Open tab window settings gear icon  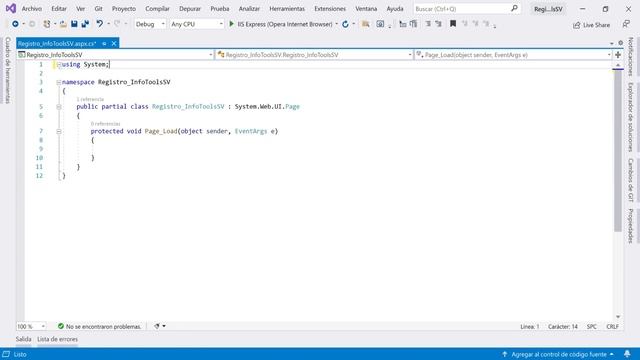[x=620, y=43]
